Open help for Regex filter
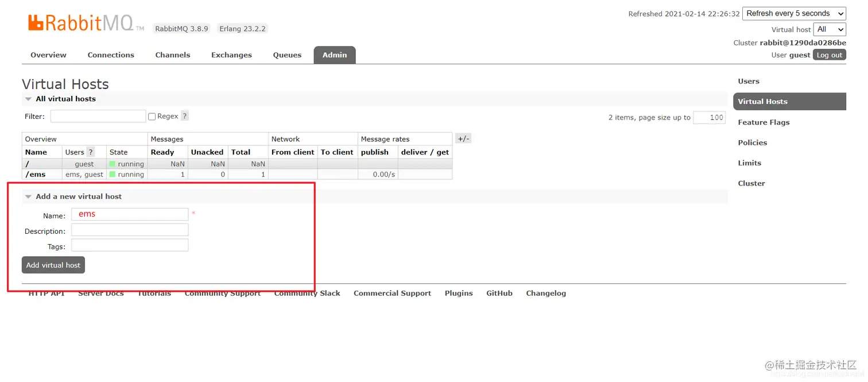This screenshot has width=868, height=382. [185, 116]
